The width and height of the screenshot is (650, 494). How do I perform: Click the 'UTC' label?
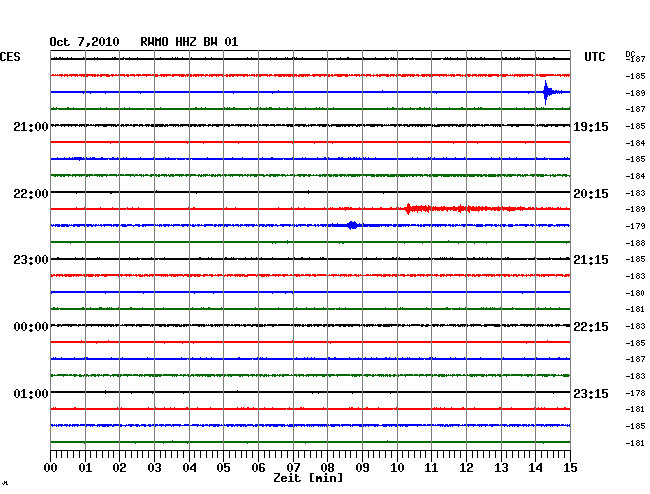click(594, 57)
